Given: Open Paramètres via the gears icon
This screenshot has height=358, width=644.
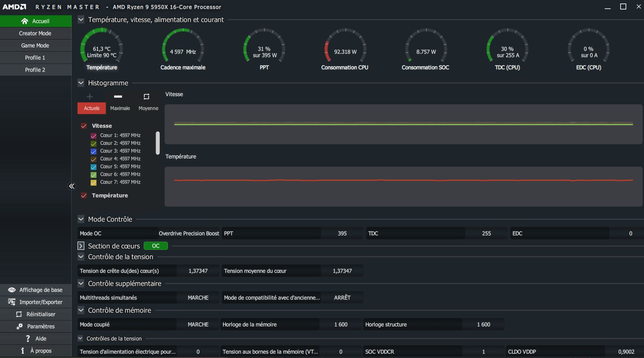Looking at the screenshot, I should pyautogui.click(x=20, y=326).
